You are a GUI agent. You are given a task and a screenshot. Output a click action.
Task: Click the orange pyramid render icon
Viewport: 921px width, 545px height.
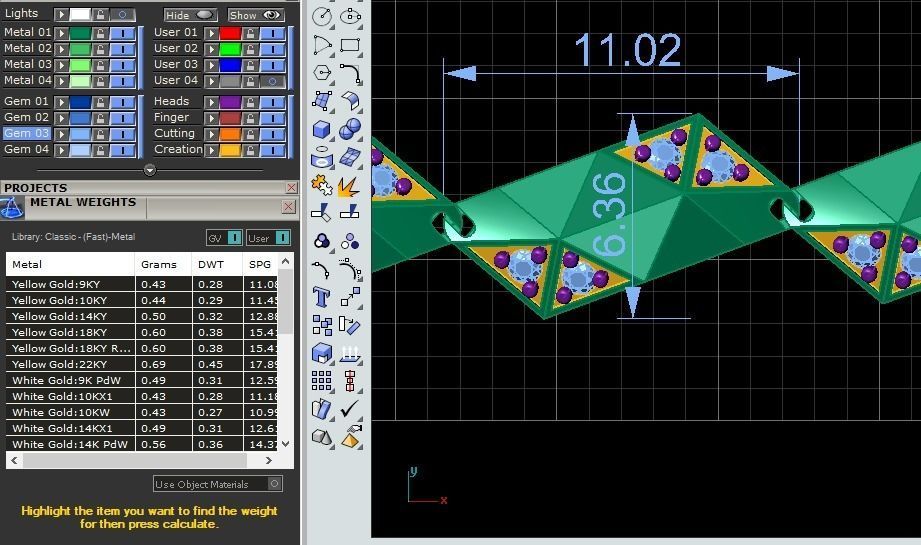pyautogui.click(x=350, y=438)
